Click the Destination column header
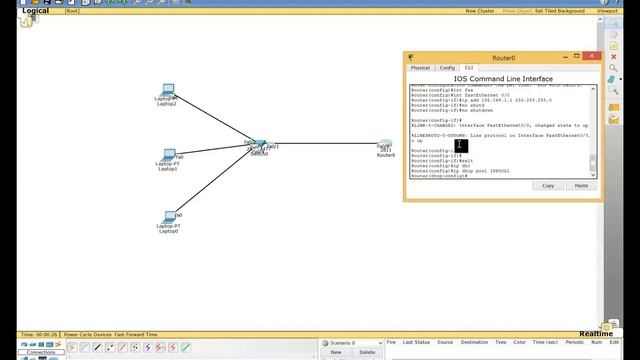 (474, 342)
